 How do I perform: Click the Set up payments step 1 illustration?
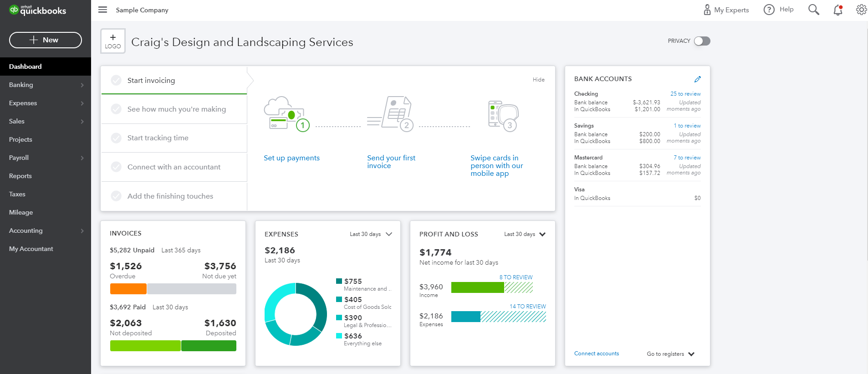(286, 113)
